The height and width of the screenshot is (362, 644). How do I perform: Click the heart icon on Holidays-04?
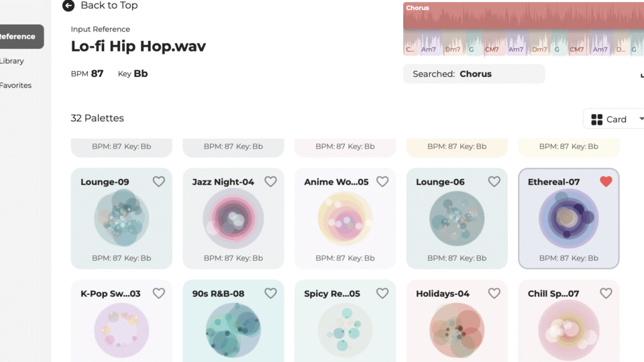tap(494, 293)
